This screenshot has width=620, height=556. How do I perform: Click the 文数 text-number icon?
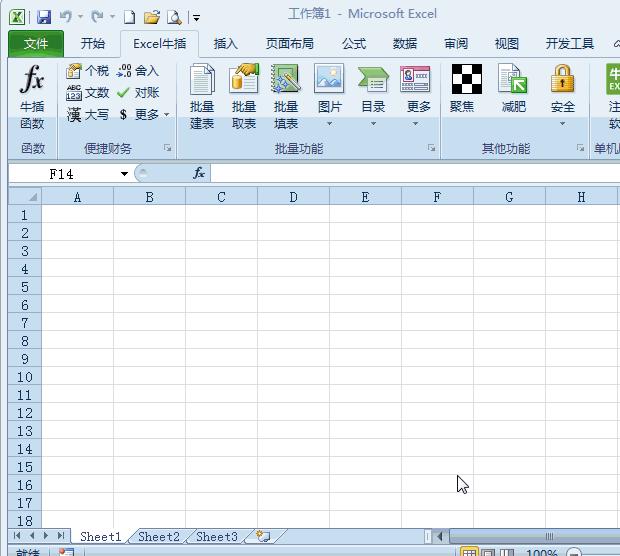click(74, 93)
